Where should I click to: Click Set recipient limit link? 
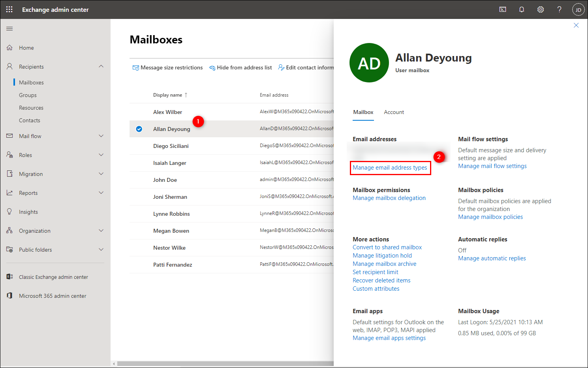pos(375,272)
